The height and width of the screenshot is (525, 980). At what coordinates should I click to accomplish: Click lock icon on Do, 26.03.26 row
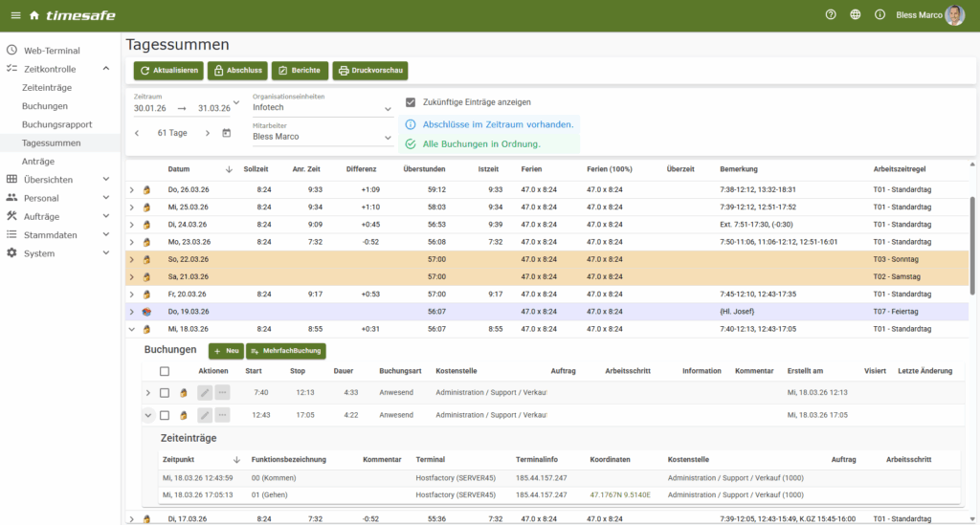tap(146, 189)
